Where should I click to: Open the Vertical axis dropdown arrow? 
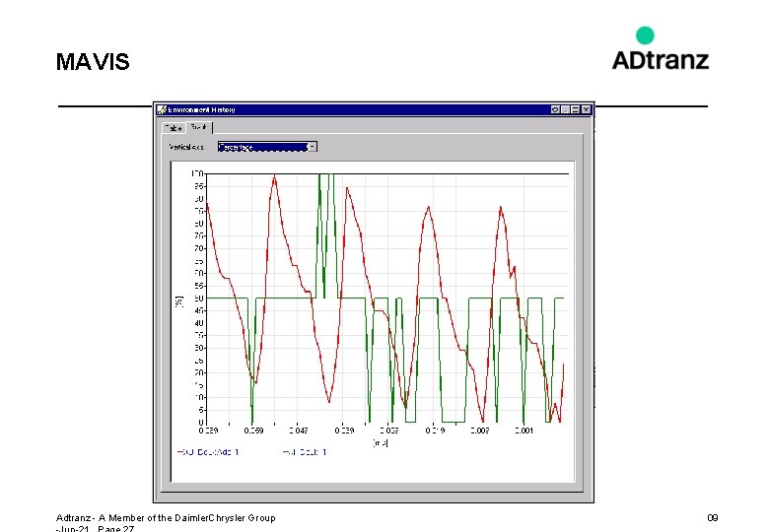coord(313,147)
